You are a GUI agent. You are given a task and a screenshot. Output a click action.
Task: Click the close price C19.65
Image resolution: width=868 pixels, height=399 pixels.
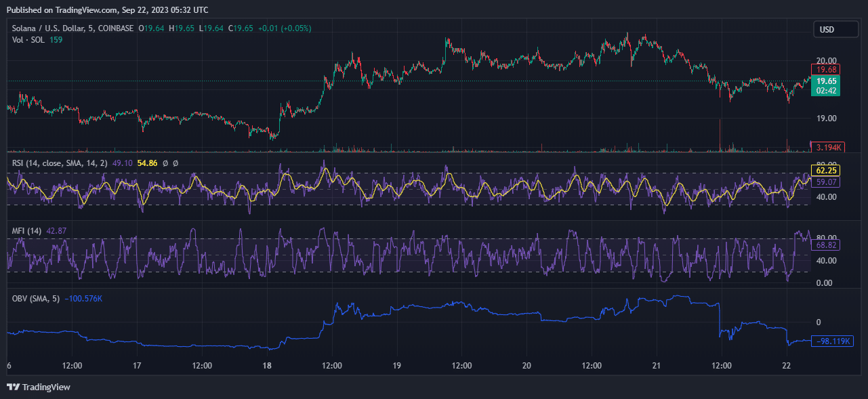pyautogui.click(x=241, y=28)
